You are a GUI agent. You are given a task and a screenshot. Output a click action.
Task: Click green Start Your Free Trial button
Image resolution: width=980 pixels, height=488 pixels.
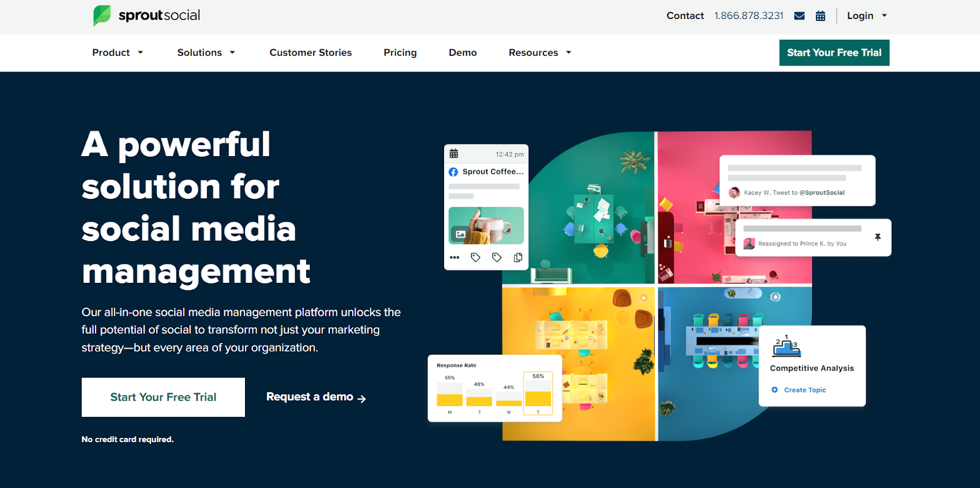(834, 53)
